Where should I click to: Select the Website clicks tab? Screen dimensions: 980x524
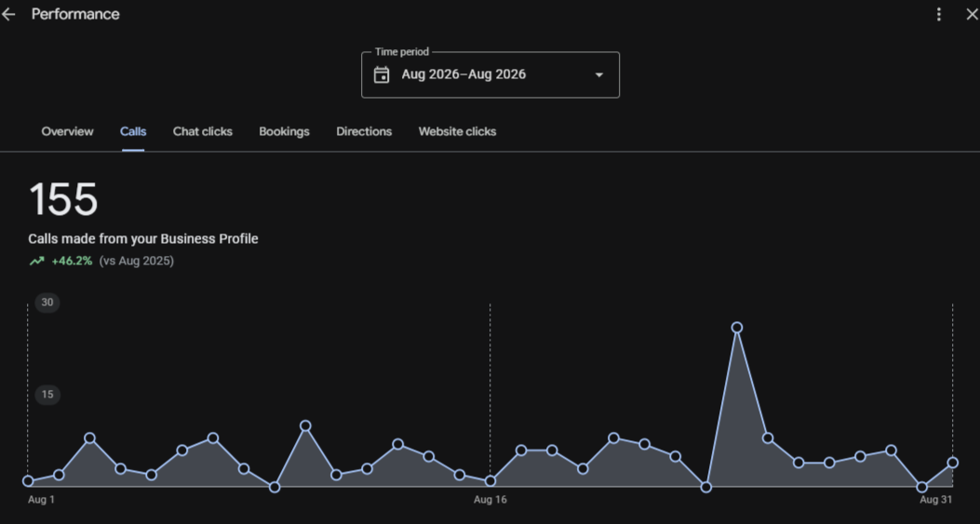458,131
